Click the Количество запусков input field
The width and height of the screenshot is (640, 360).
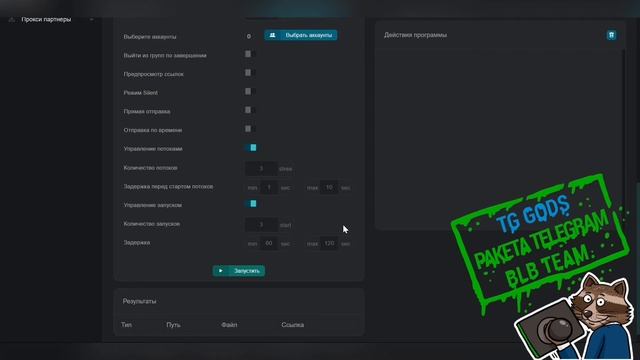[x=261, y=224]
